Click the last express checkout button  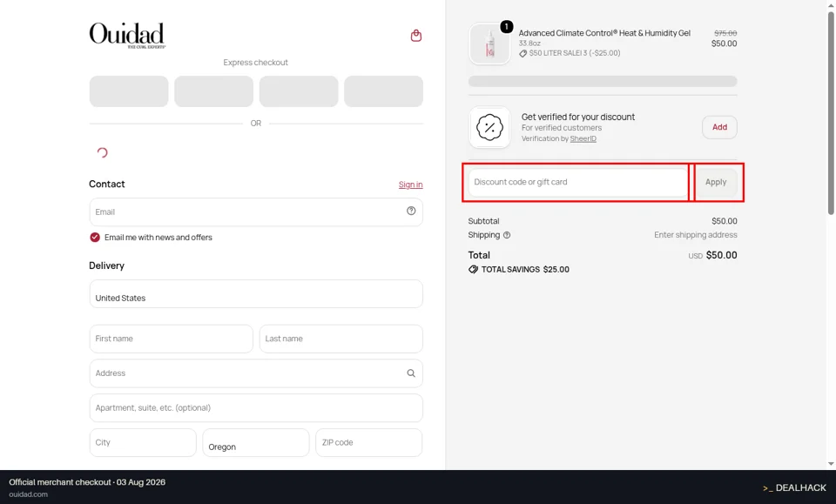(x=383, y=91)
